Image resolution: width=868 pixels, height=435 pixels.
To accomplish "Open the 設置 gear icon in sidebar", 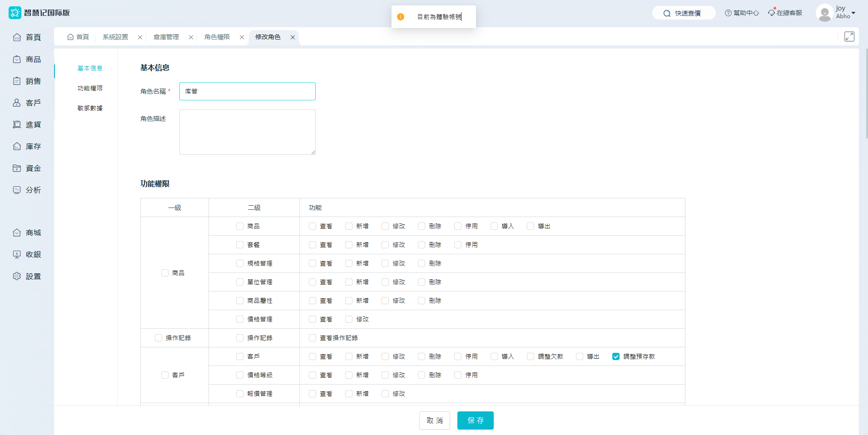I will [17, 277].
